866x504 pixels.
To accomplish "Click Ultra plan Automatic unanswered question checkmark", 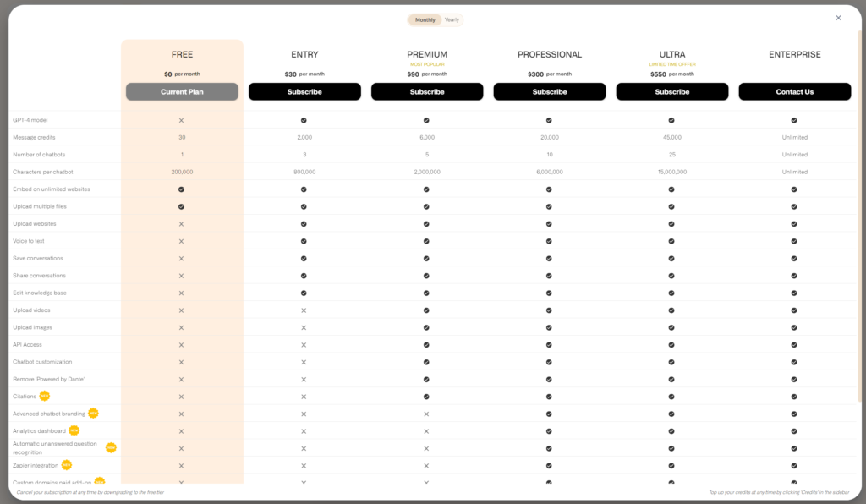I will (671, 448).
